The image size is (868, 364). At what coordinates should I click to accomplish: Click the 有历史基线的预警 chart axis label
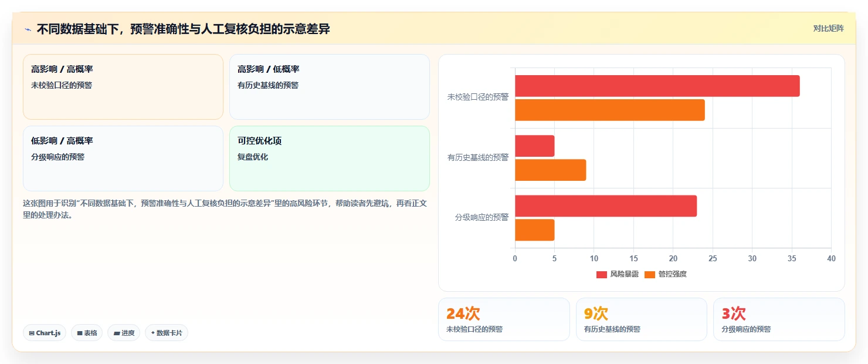coord(478,157)
